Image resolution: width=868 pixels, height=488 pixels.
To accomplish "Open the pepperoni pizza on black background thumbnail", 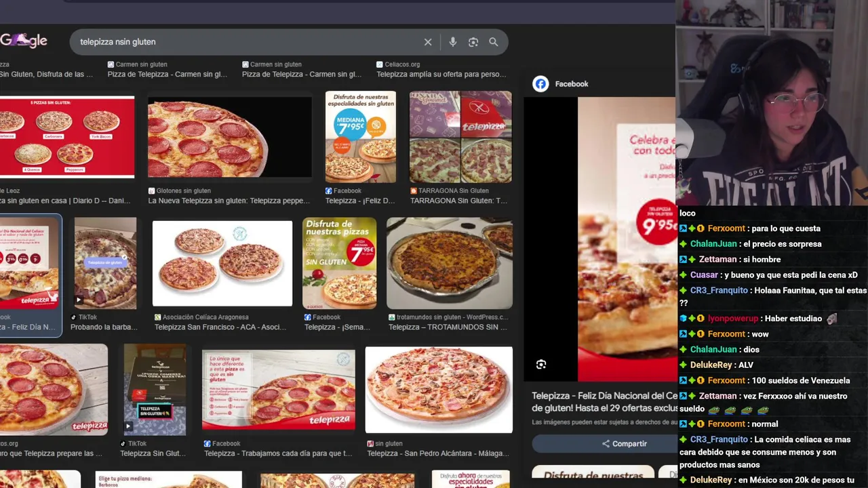I will 230,138.
